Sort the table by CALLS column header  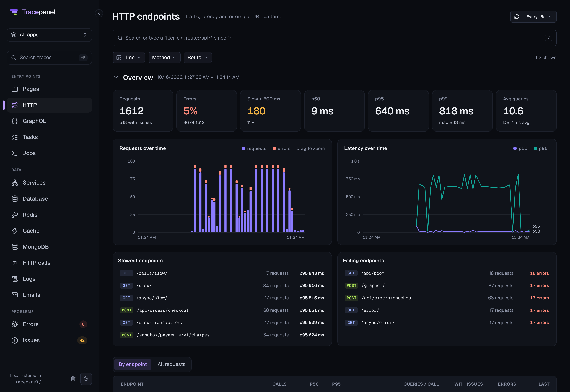(279, 384)
